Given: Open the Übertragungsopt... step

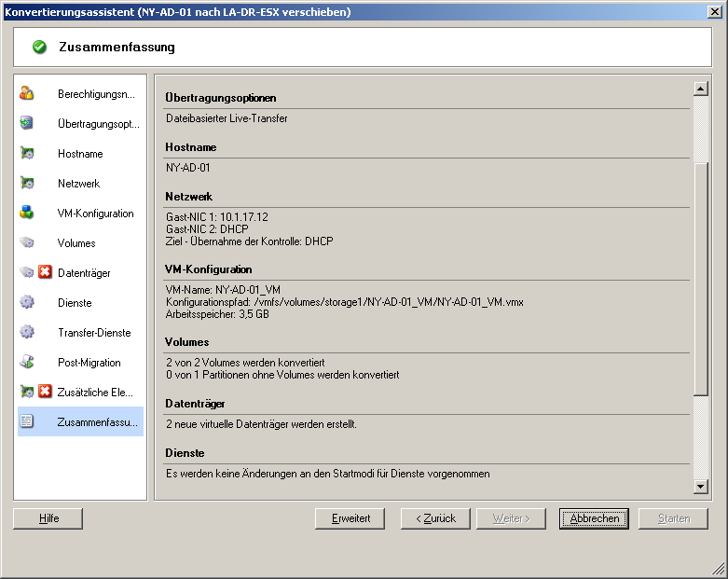Looking at the screenshot, I should [80, 123].
